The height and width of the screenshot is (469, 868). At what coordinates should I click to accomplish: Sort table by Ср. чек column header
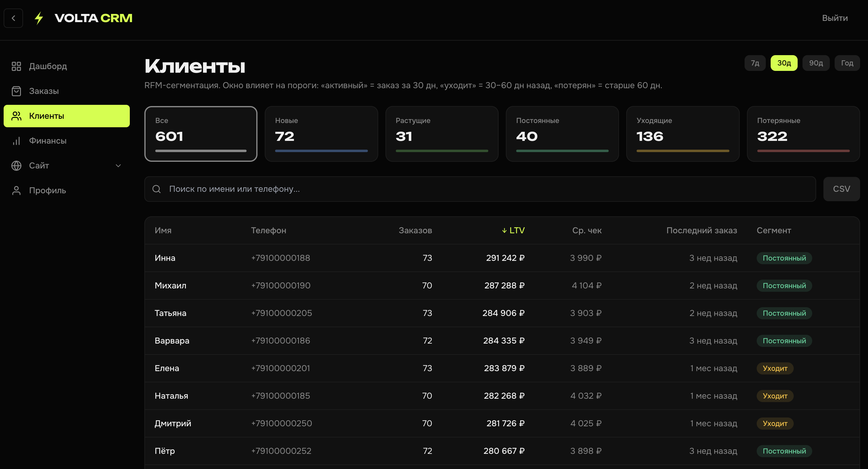(x=587, y=231)
